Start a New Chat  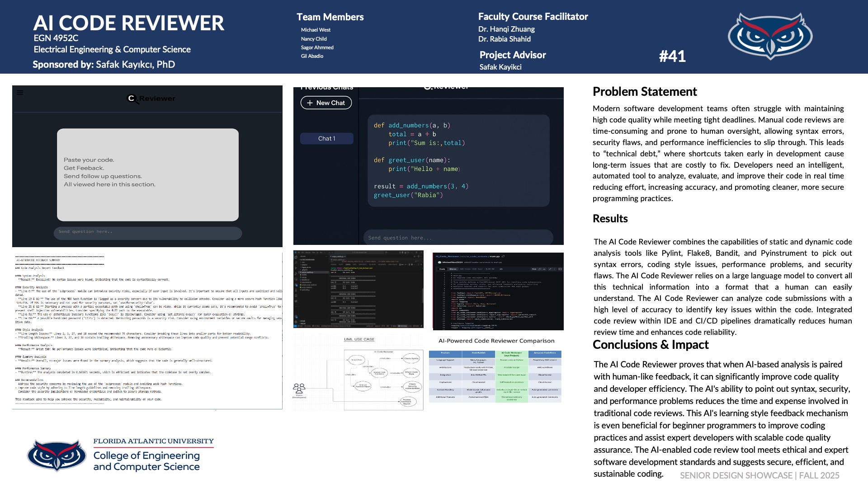(x=326, y=103)
